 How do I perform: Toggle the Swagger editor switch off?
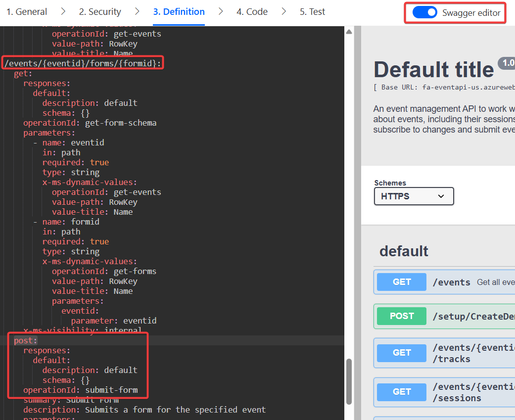pyautogui.click(x=425, y=12)
